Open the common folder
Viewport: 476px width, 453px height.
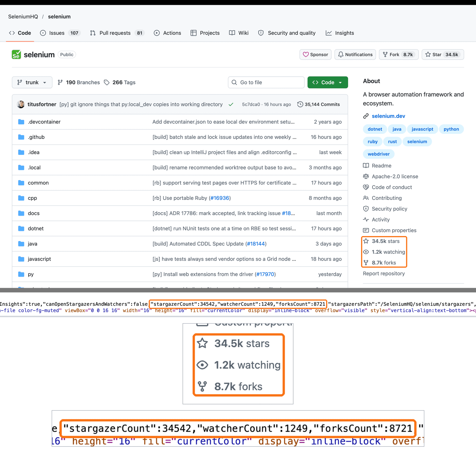[x=38, y=183]
